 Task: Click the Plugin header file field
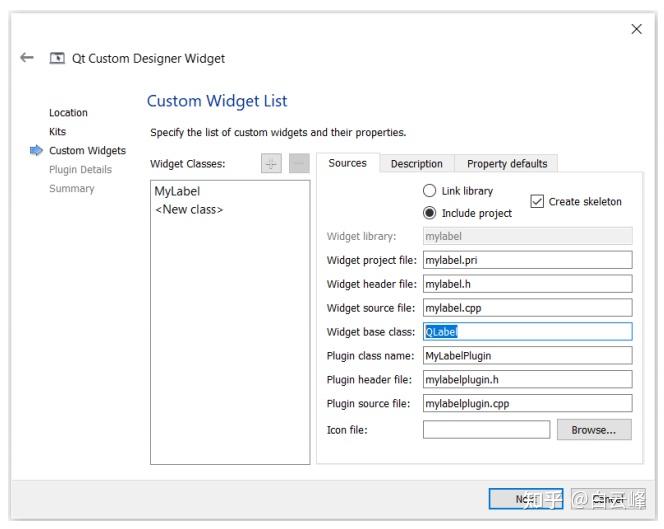(x=527, y=379)
